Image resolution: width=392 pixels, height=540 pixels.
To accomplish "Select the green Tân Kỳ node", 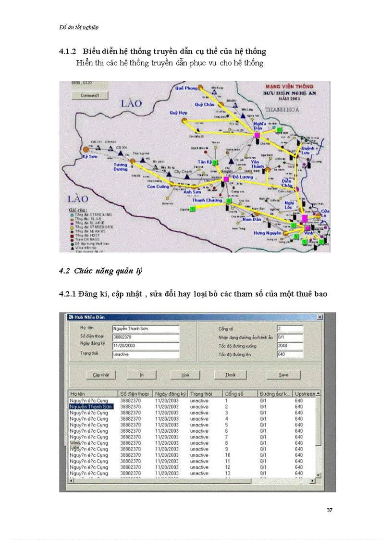I will coord(216,163).
